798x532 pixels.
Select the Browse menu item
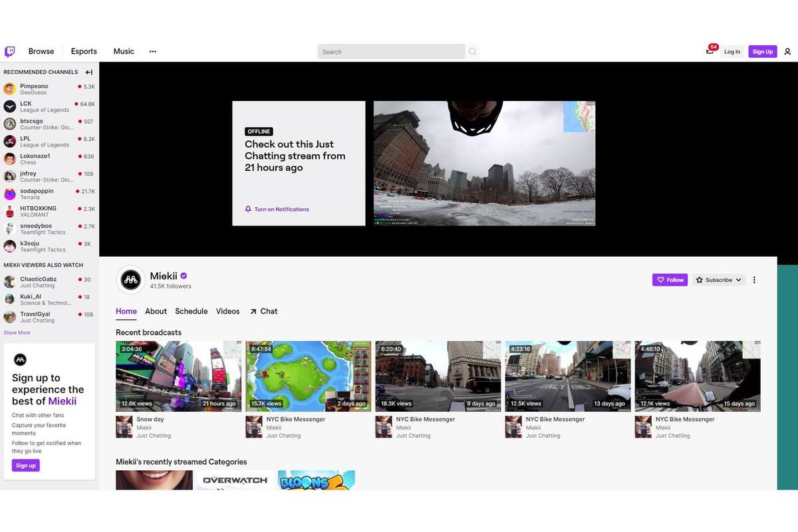click(x=41, y=52)
